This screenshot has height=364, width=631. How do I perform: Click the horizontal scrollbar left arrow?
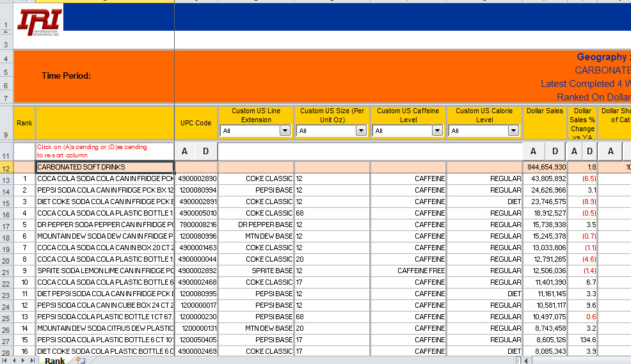(525, 360)
